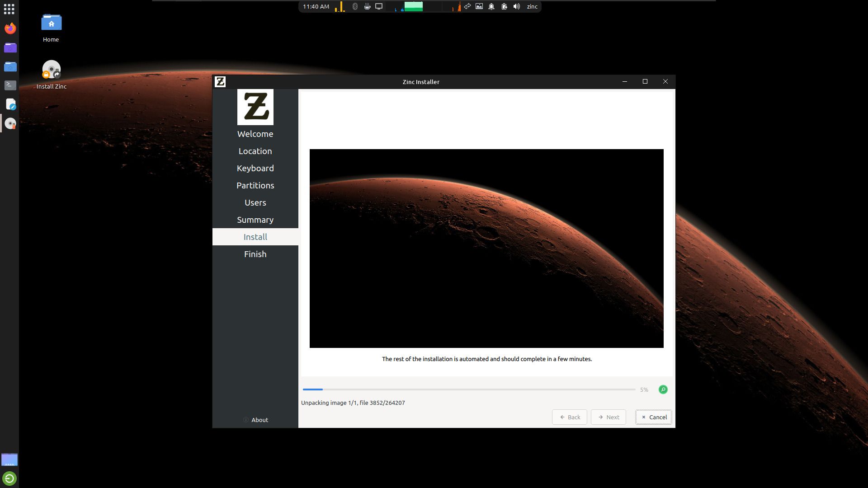
Task: Expand the Users installation step
Action: [255, 202]
